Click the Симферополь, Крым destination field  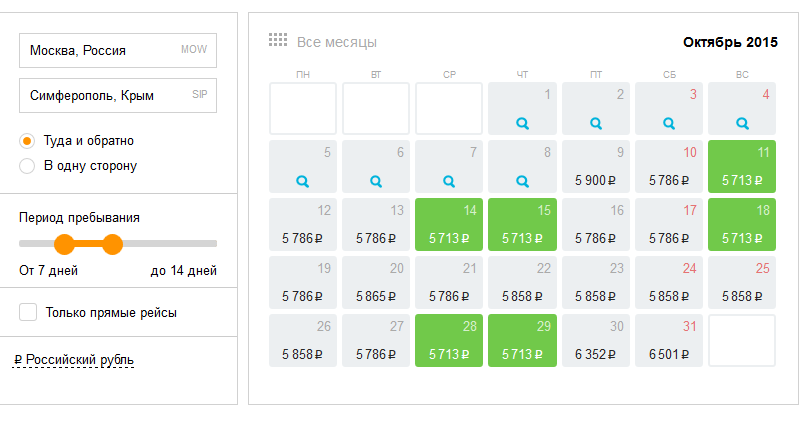[x=117, y=96]
